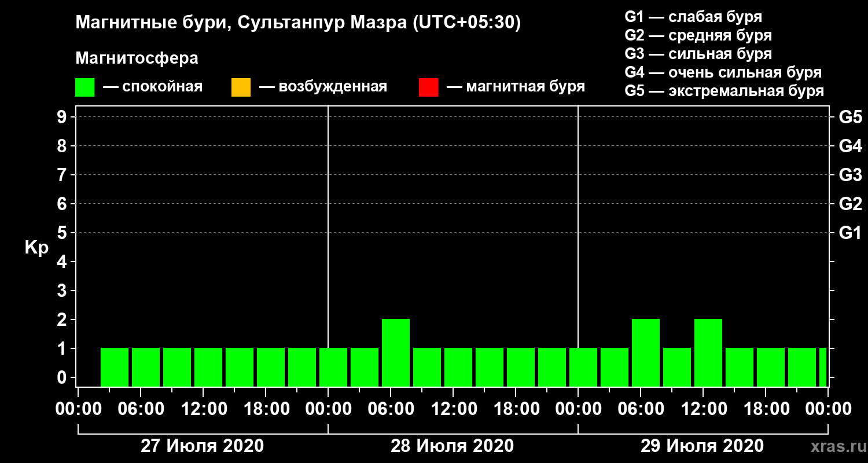868x463 pixels.
Task: Click the '28 Июля 2020' date label
Action: [453, 446]
